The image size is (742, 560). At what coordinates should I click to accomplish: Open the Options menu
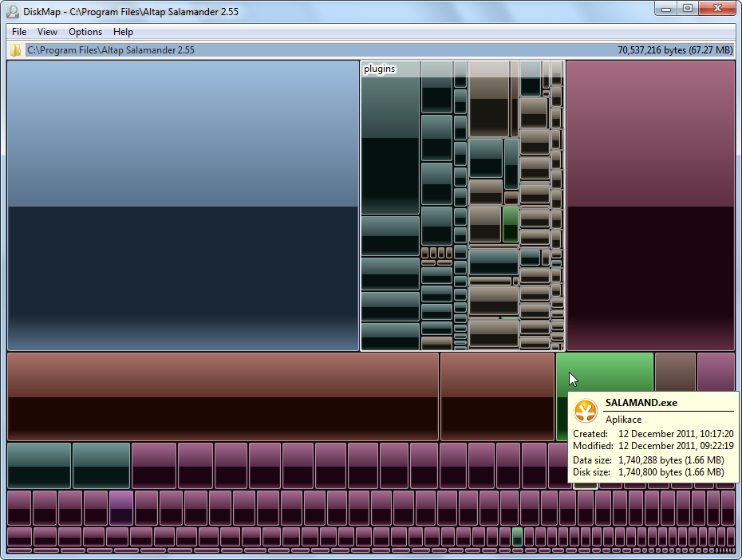click(x=85, y=32)
